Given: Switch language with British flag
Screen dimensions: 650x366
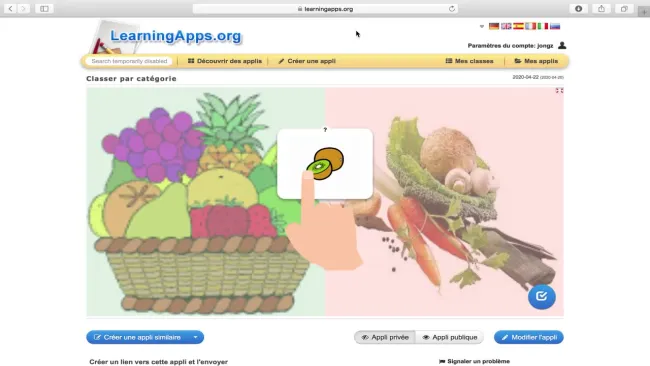Looking at the screenshot, I should 506,26.
